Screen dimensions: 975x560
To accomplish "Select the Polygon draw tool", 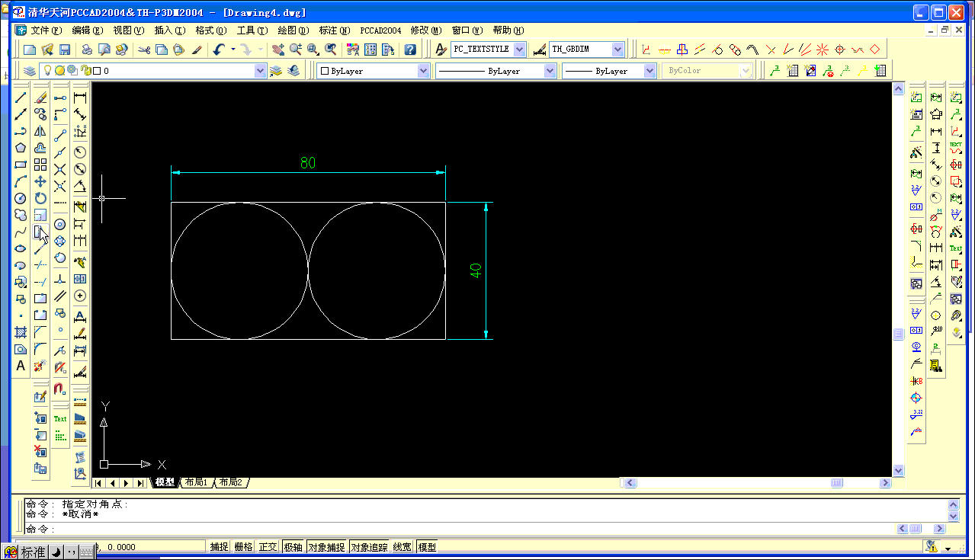I will [x=21, y=148].
